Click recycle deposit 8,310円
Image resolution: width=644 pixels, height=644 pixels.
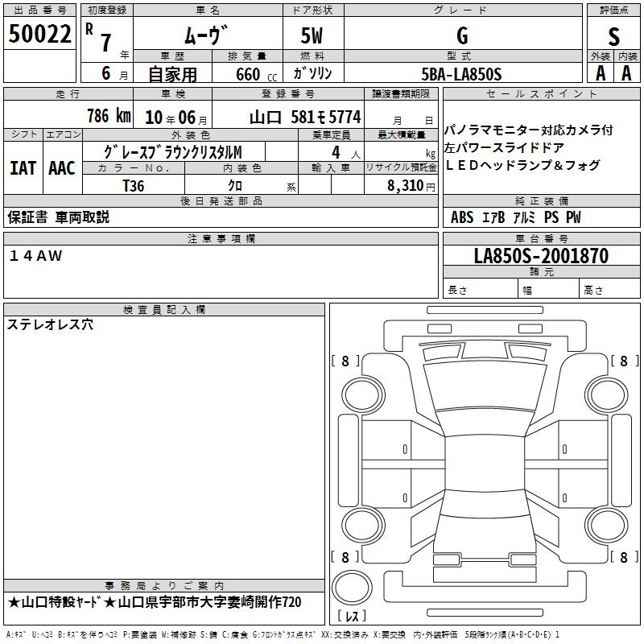click(411, 186)
